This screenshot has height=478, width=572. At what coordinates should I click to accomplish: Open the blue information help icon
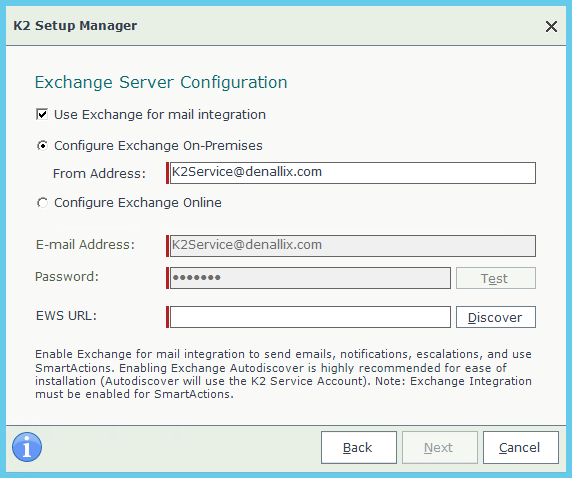pyautogui.click(x=27, y=447)
